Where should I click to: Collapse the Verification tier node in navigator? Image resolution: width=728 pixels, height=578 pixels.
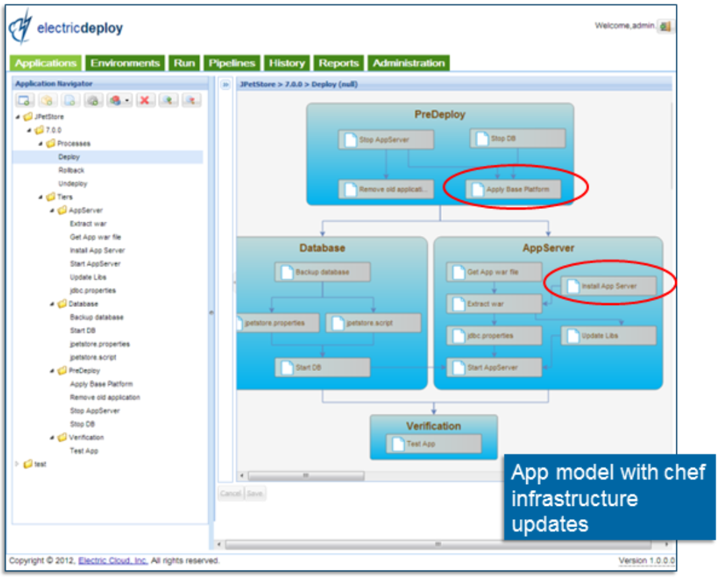tap(52, 438)
